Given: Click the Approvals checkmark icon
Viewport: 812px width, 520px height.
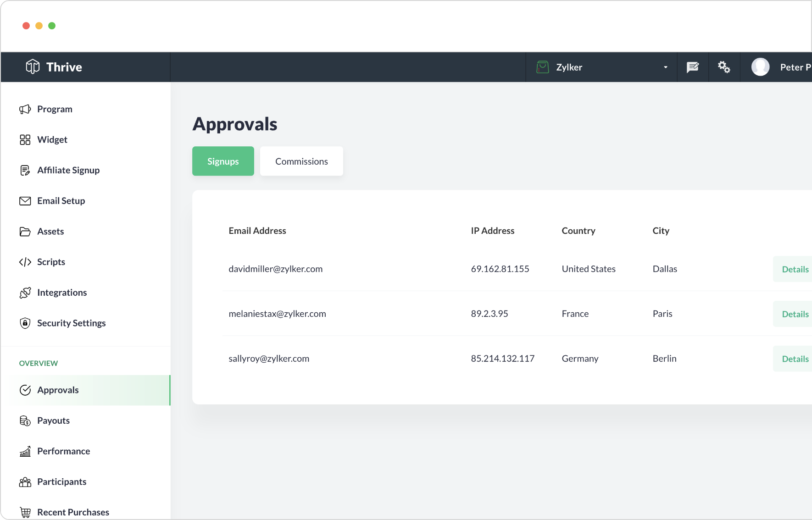Looking at the screenshot, I should [25, 390].
